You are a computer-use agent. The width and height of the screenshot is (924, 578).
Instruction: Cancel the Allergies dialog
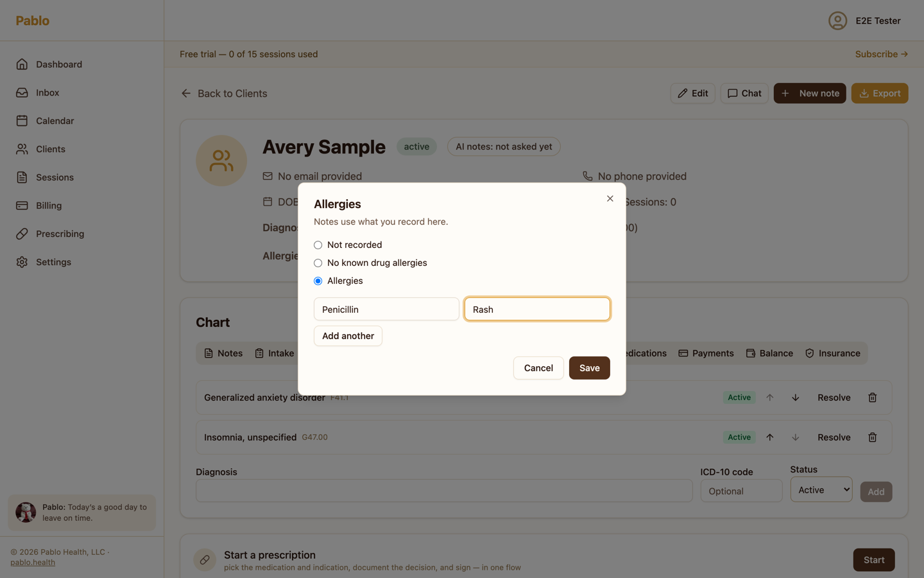[538, 368]
